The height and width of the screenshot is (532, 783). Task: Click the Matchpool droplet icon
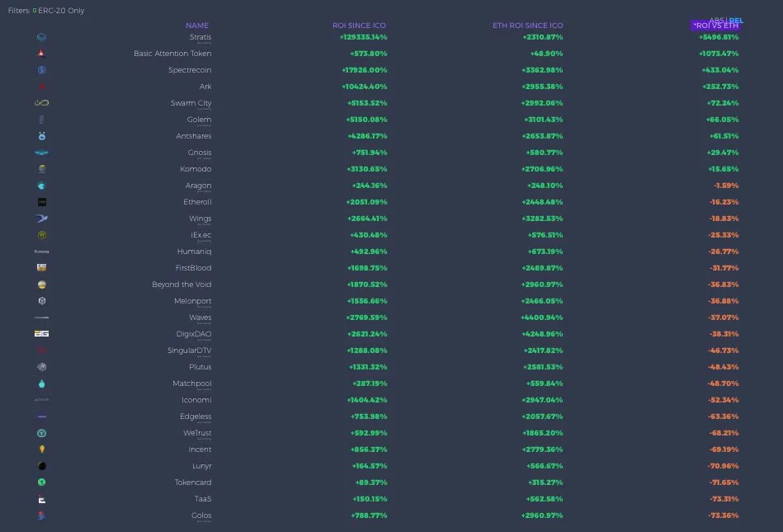42,384
